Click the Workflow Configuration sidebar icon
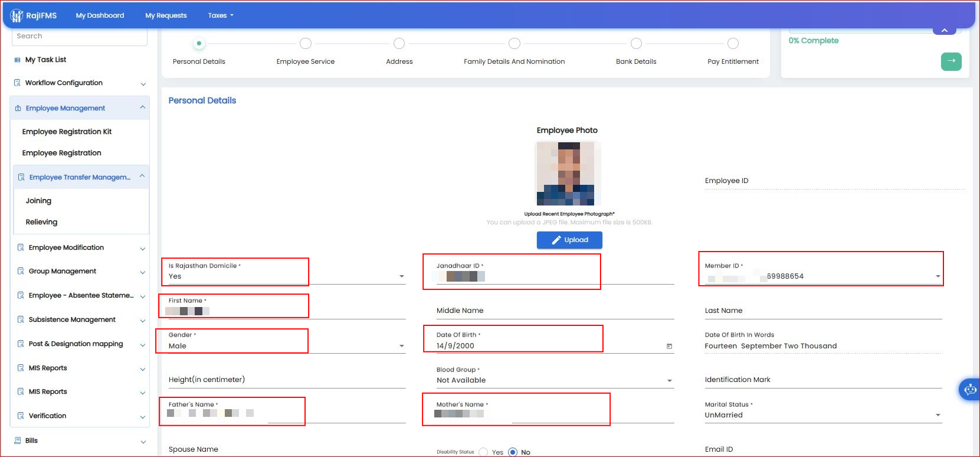Screen dimensions: 980x457 point(17,83)
